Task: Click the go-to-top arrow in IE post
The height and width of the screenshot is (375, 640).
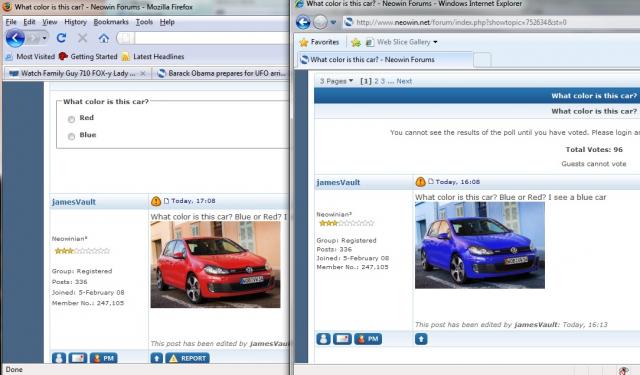Action: 421,339
